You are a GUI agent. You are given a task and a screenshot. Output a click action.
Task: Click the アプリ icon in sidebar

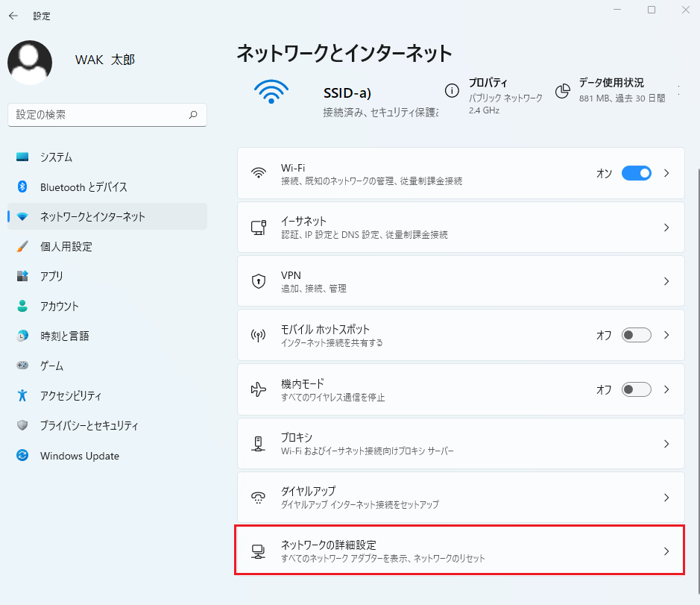click(22, 276)
